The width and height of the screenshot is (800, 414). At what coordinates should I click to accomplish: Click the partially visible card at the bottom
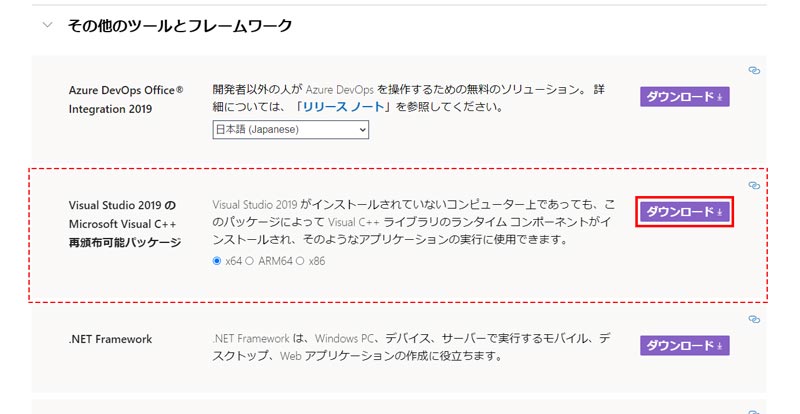[x=400, y=407]
